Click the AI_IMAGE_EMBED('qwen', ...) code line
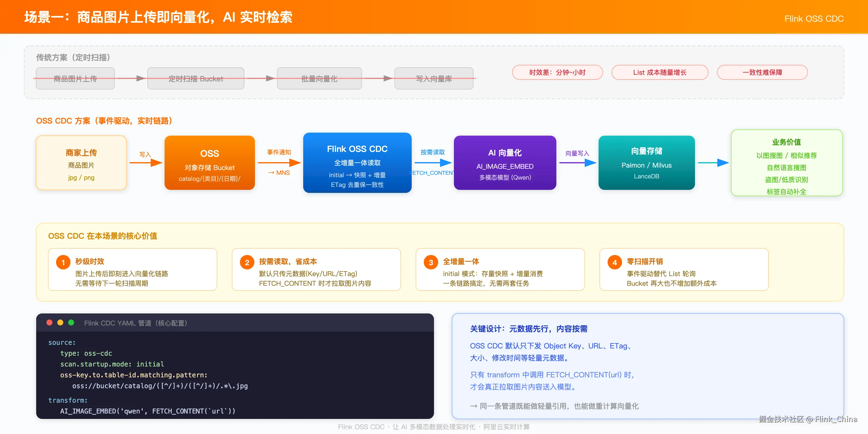 click(x=148, y=411)
